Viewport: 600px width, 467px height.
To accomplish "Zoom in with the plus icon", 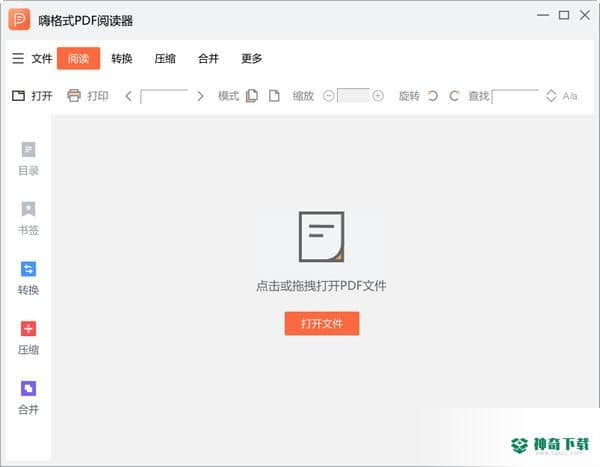I will tap(378, 96).
